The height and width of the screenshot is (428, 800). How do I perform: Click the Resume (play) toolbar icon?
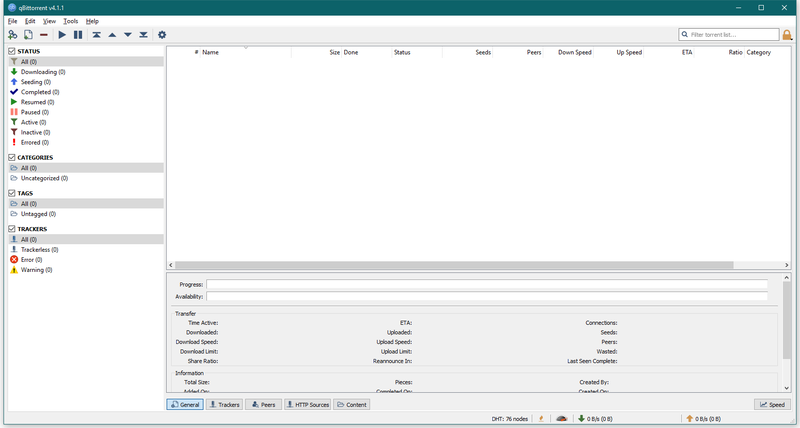pyautogui.click(x=62, y=35)
